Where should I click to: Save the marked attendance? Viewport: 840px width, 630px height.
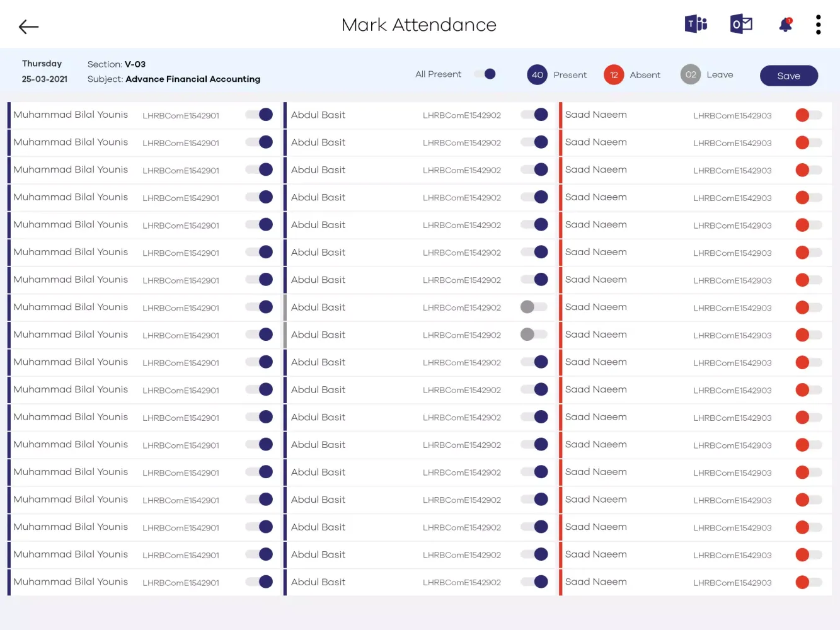coord(789,76)
